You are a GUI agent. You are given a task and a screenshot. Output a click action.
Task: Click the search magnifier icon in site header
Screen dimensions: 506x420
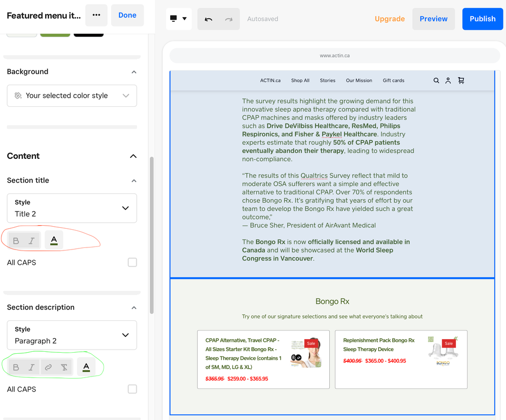pos(436,80)
